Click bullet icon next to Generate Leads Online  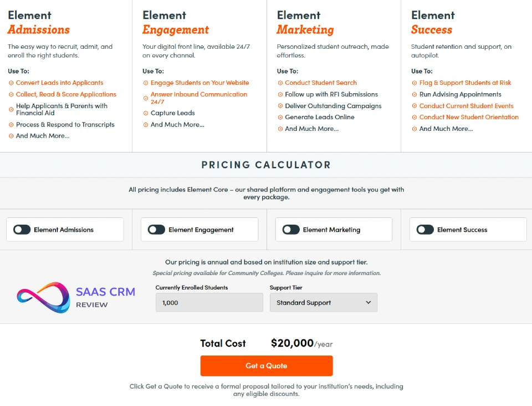280,118
